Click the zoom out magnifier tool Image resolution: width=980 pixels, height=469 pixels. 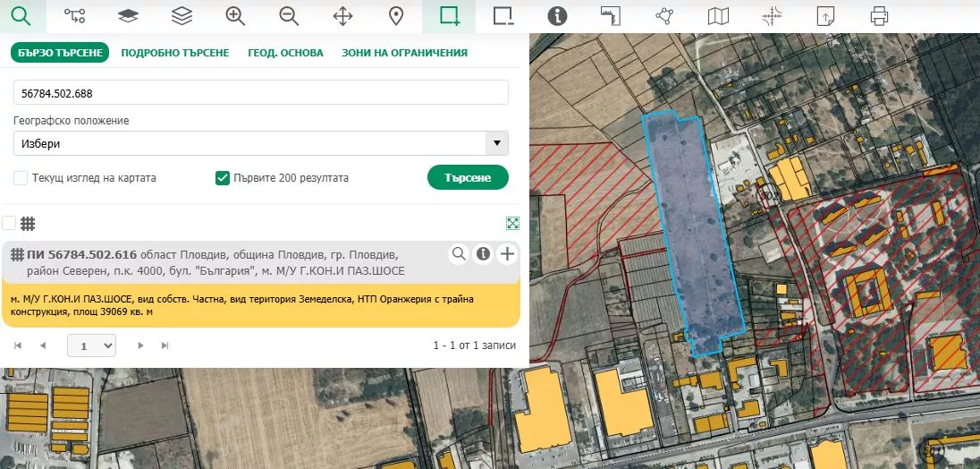click(289, 15)
